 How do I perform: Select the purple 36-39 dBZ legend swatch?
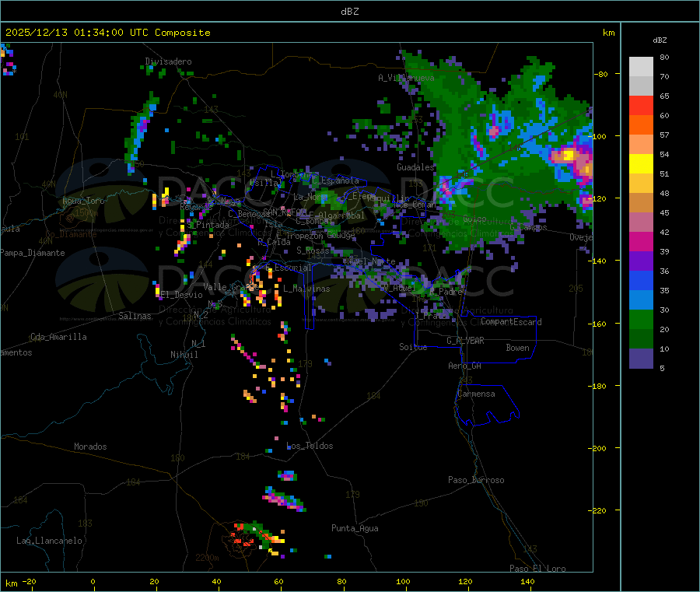[641, 261]
